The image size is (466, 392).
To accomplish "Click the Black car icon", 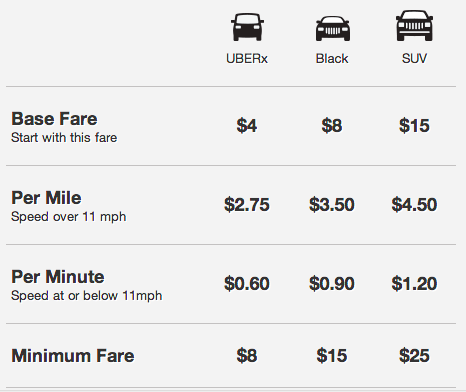I will [333, 29].
